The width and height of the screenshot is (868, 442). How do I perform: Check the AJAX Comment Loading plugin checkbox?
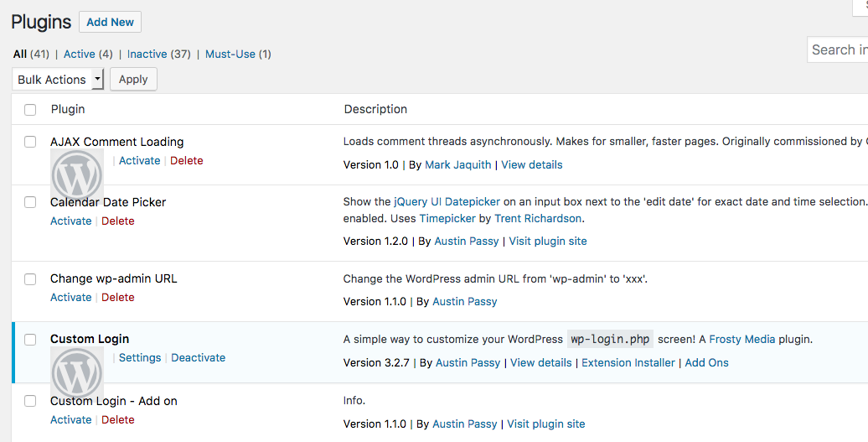point(30,142)
